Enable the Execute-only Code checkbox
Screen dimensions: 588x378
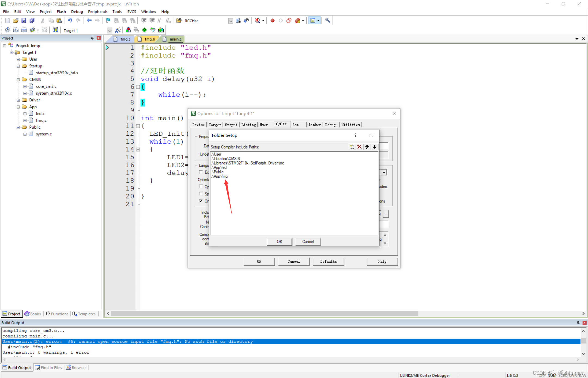pos(201,172)
